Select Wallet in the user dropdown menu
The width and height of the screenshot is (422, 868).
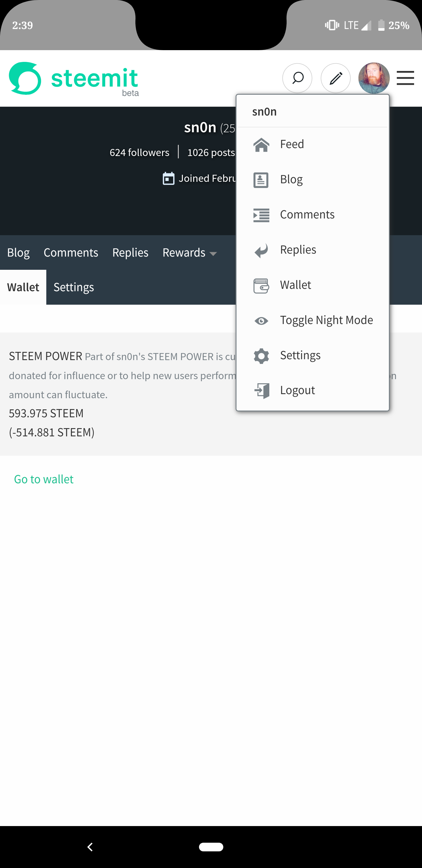(313, 285)
